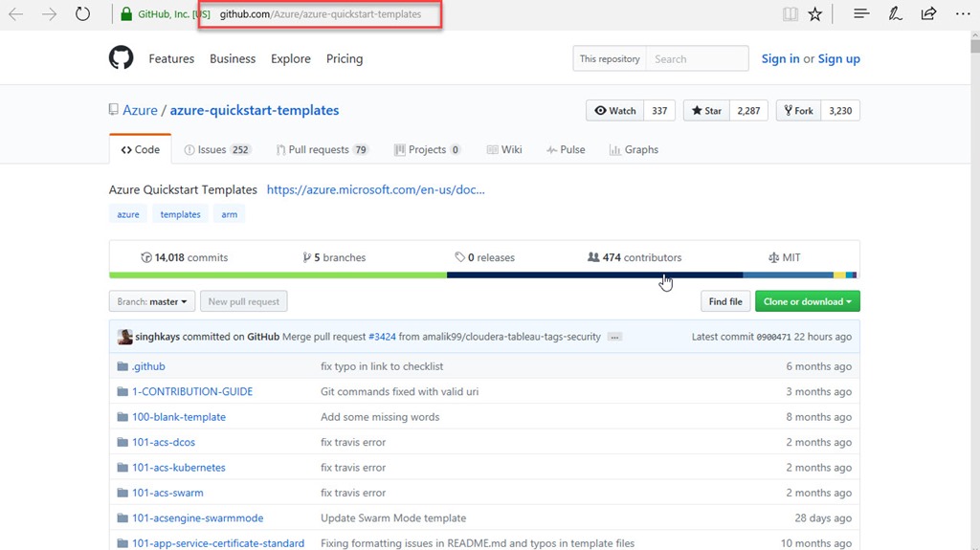Open the Graphs tab
This screenshot has width=980, height=550.
(634, 149)
